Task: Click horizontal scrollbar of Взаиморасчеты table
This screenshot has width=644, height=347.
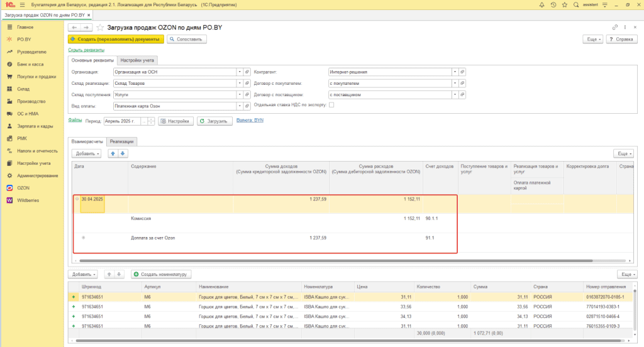Action: click(x=336, y=261)
